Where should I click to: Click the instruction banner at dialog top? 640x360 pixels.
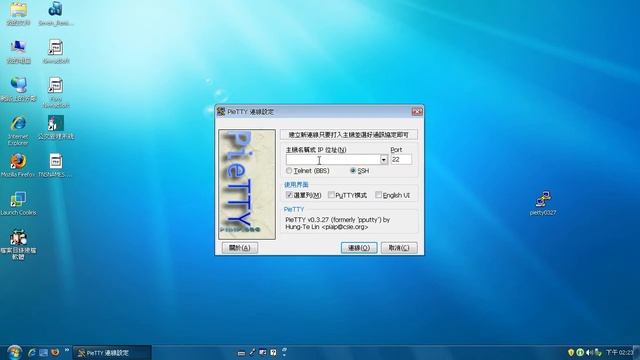(349, 135)
